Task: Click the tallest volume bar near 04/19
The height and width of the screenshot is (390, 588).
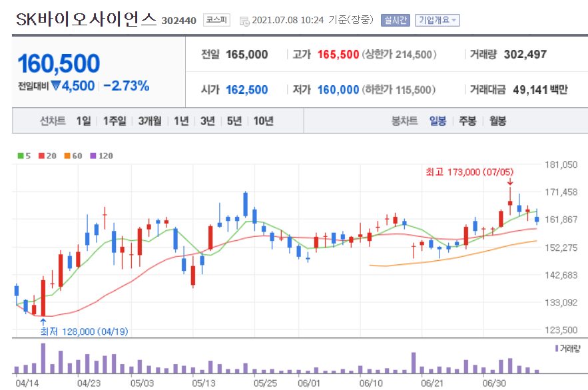Action: 43,359
